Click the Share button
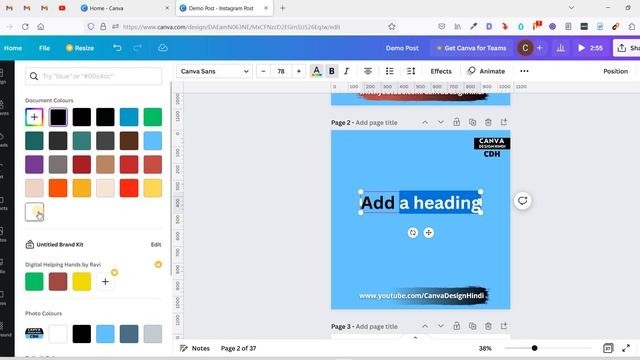 point(627,48)
